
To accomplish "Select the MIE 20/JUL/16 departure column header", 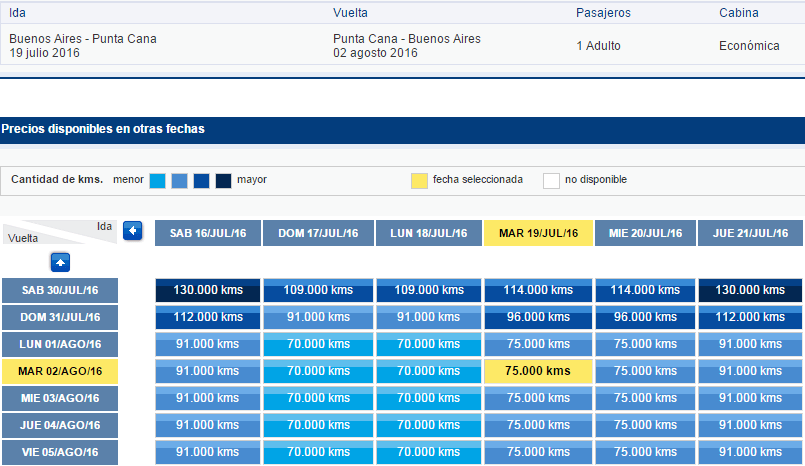I will tap(645, 233).
